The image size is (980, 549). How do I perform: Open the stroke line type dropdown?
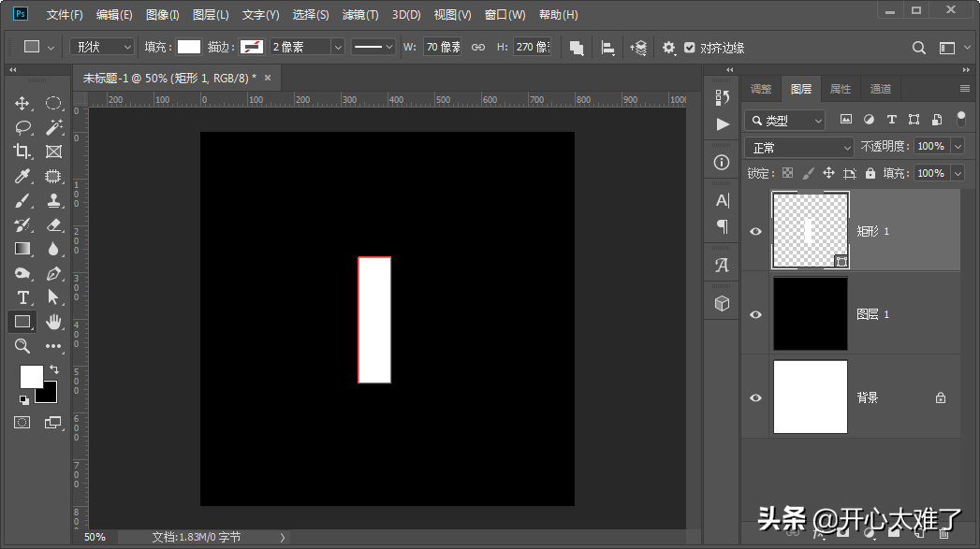coord(373,47)
